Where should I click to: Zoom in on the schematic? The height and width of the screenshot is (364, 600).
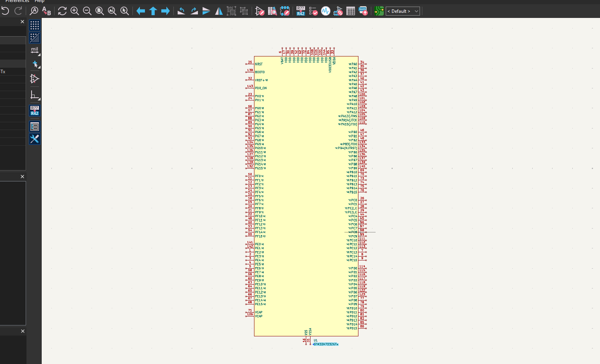75,11
